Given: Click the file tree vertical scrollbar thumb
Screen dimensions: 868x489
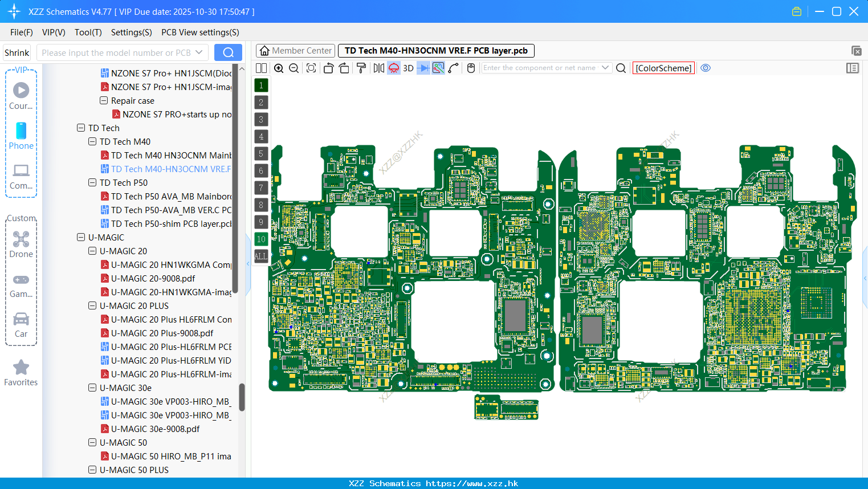Looking at the screenshot, I should coord(242,397).
